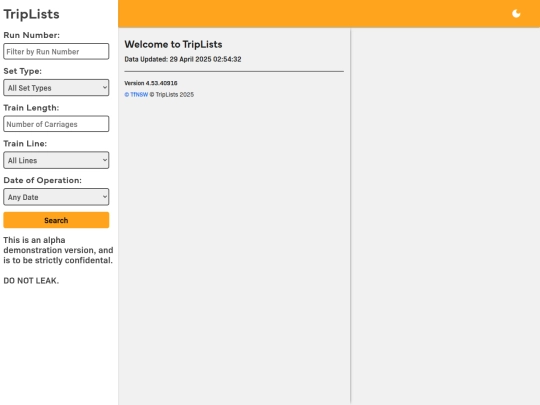Open the All Set Types dropdown
540x405 pixels.
click(56, 87)
